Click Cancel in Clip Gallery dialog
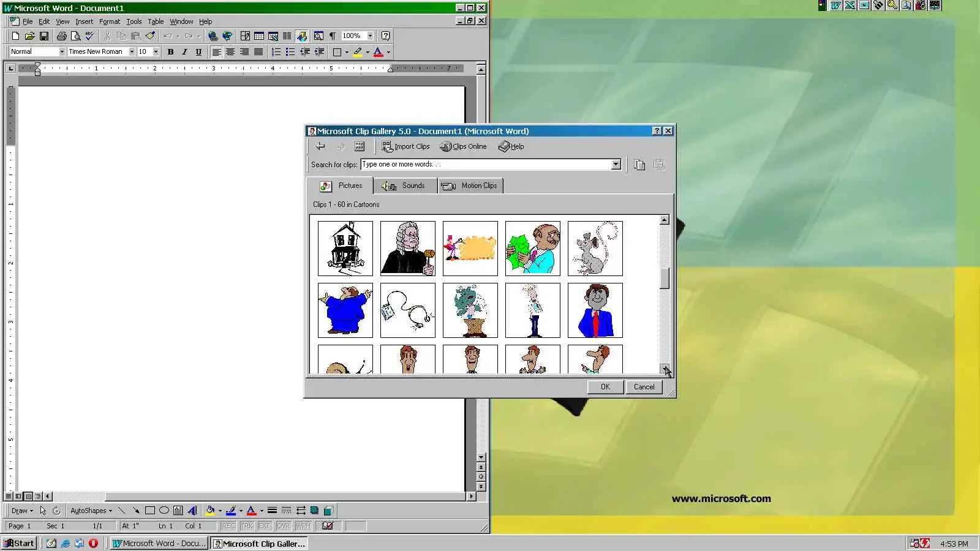 click(644, 387)
